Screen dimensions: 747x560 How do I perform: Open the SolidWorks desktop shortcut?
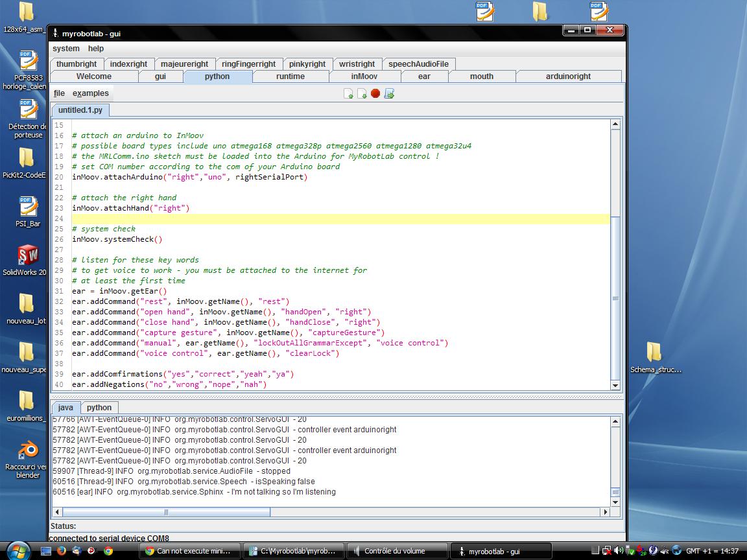pos(28,261)
